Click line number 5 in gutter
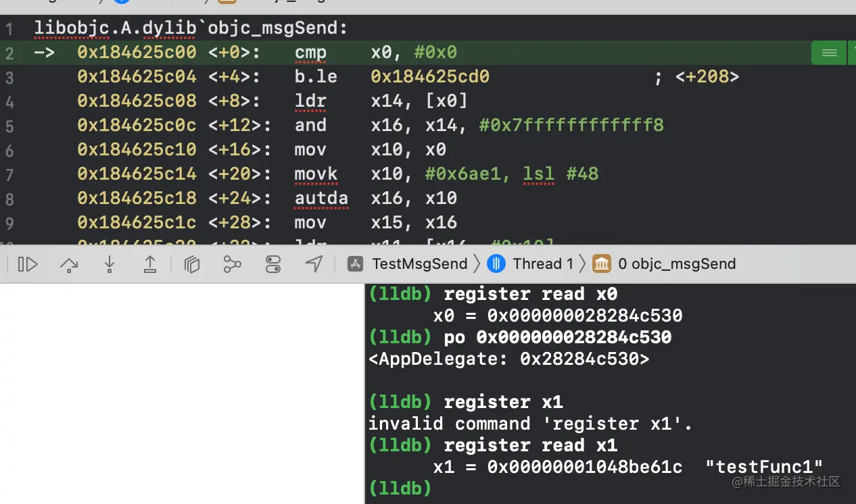The height and width of the screenshot is (504, 856). [x=9, y=126]
